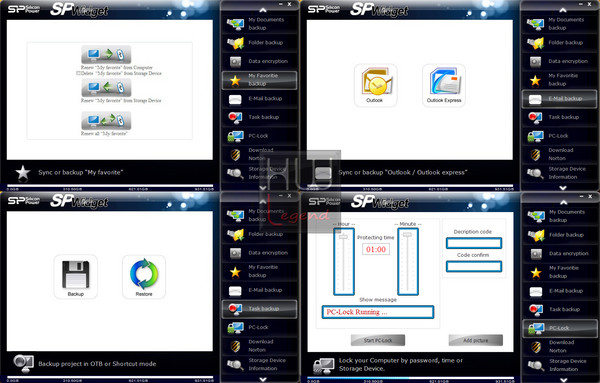Screen dimensions: 600x383
Task: Click device-to-computer left-arrow Renew button
Action: (106, 88)
